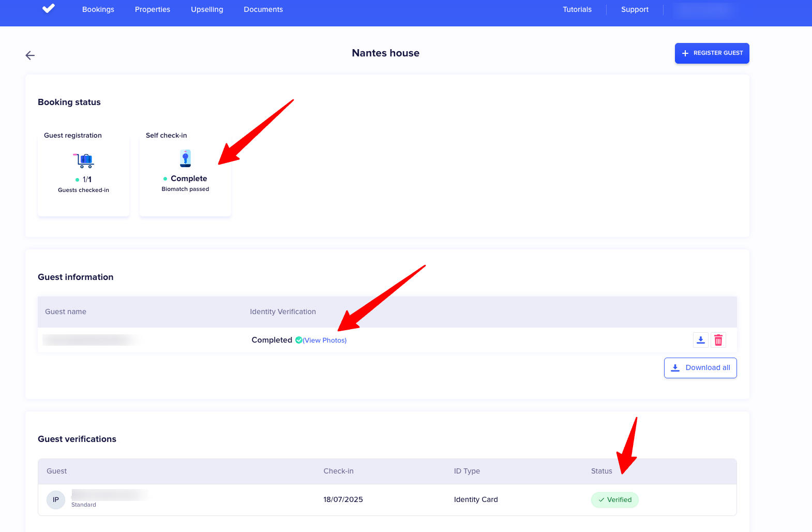Click the checkmark logo in header
The height and width of the screenshot is (532, 812).
[49, 9]
